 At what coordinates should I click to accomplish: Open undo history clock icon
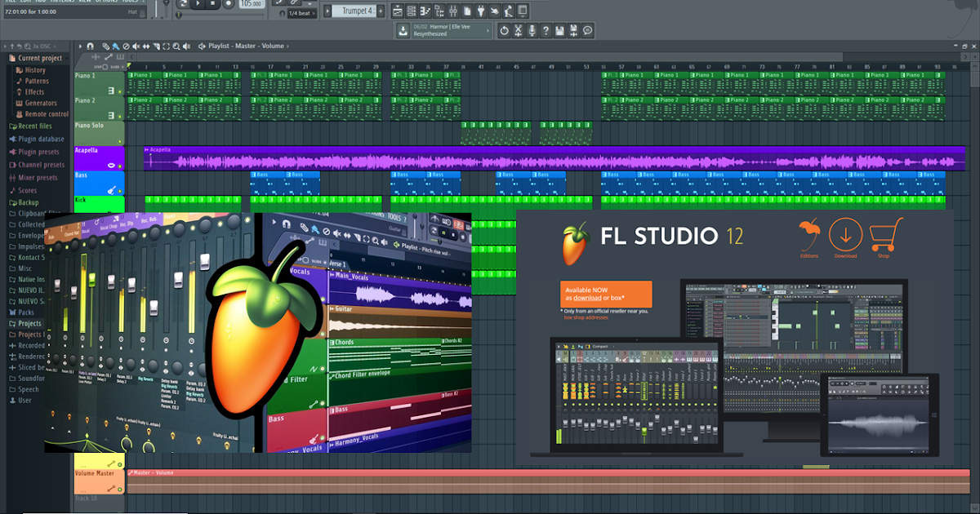pyautogui.click(x=504, y=30)
